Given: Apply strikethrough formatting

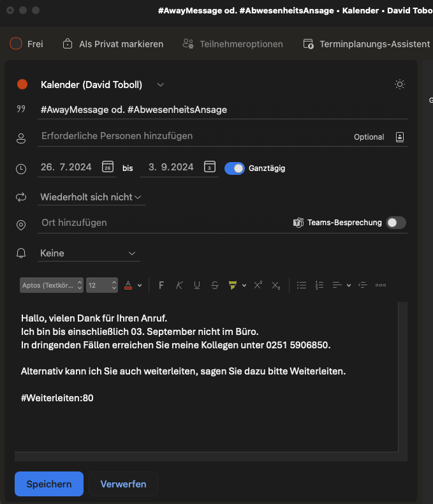Looking at the screenshot, I should (215, 285).
